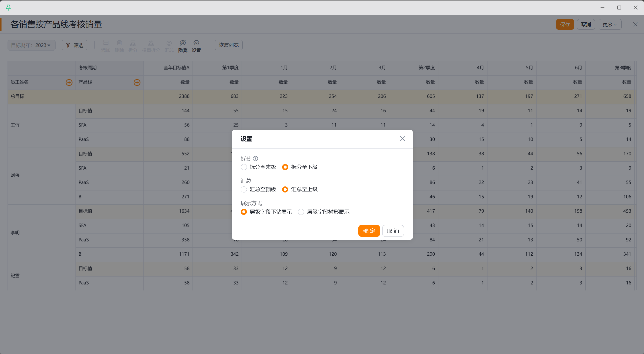Select the 拆分至末级 radio option

coord(244,167)
